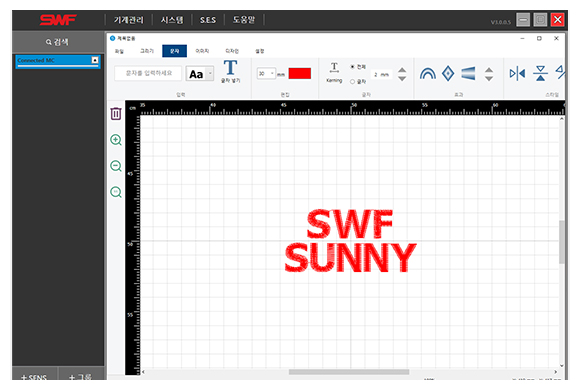The height and width of the screenshot is (390, 580).
Task: Click the scroll left arrow on the canvas
Action: [x=144, y=372]
